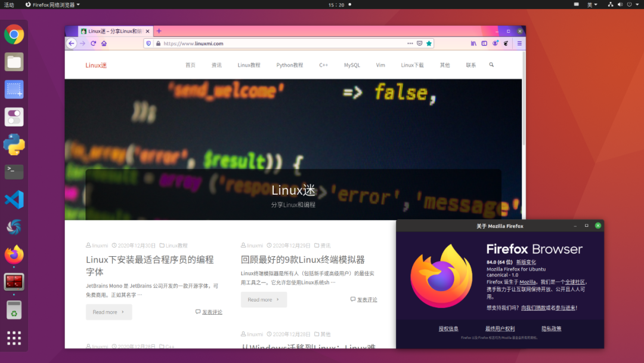Screen dimensions: 644x363
Task: Click 新版变化 link in About Firefox
Action: (x=526, y=262)
